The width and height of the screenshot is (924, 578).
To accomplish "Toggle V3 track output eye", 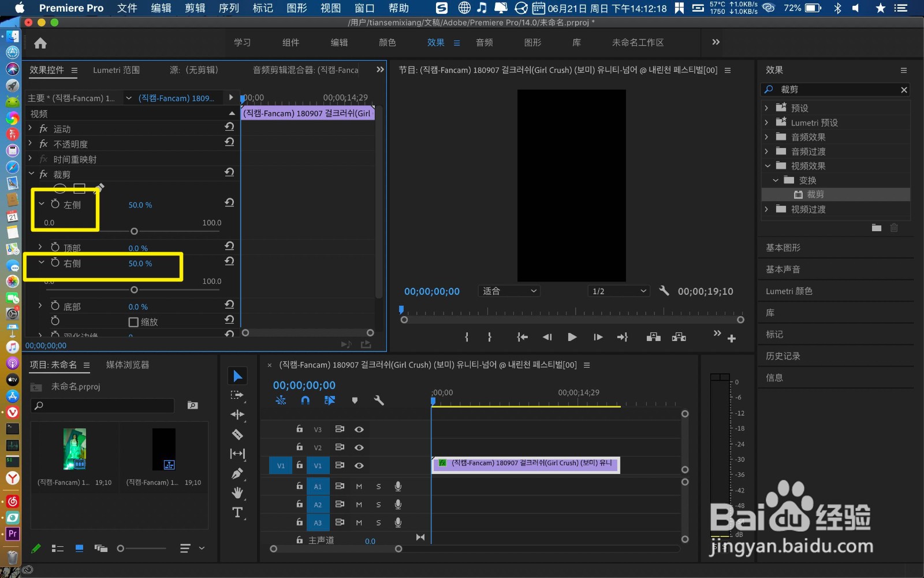I will click(359, 429).
